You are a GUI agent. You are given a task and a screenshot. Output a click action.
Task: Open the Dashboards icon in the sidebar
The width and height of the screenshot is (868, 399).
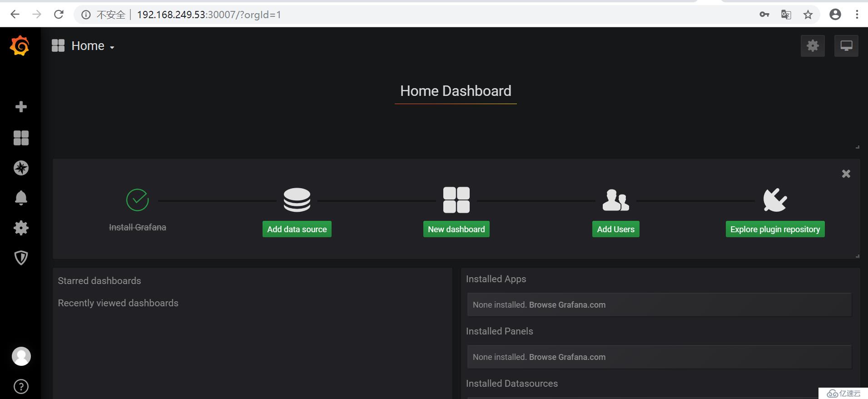click(21, 138)
